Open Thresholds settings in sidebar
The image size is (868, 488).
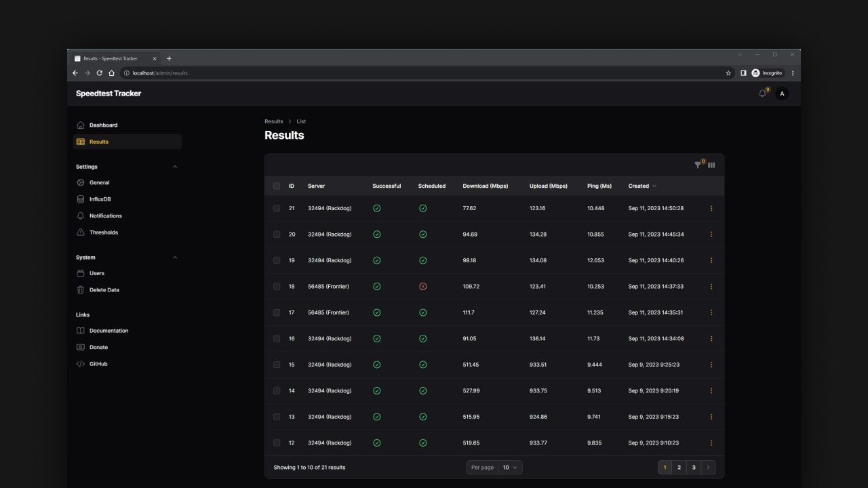tap(103, 232)
